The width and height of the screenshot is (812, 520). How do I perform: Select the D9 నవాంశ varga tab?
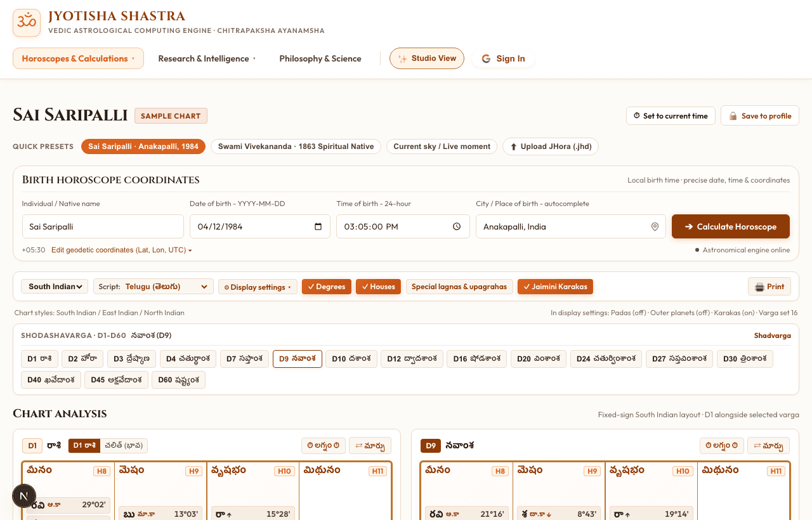pos(298,359)
